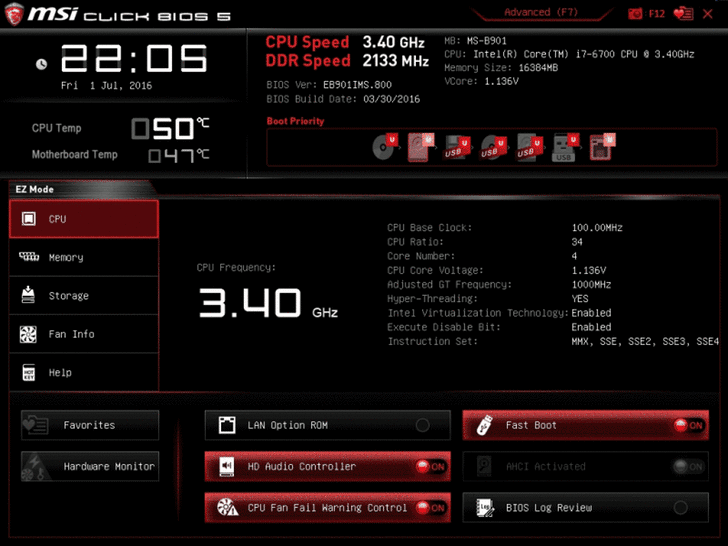Viewport: 728px width, 546px height.
Task: Click the 'Intel Virtualization Technology:' label
Action: point(478,313)
